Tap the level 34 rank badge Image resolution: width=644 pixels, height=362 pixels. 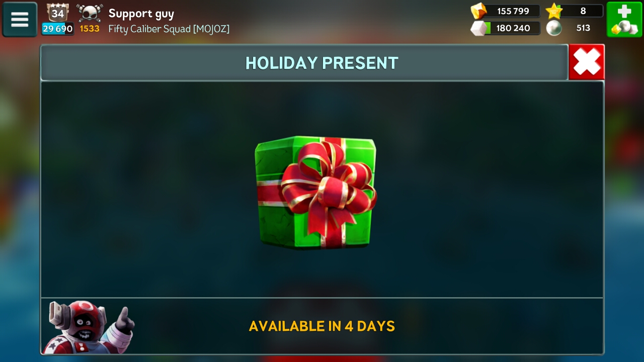coord(58,13)
